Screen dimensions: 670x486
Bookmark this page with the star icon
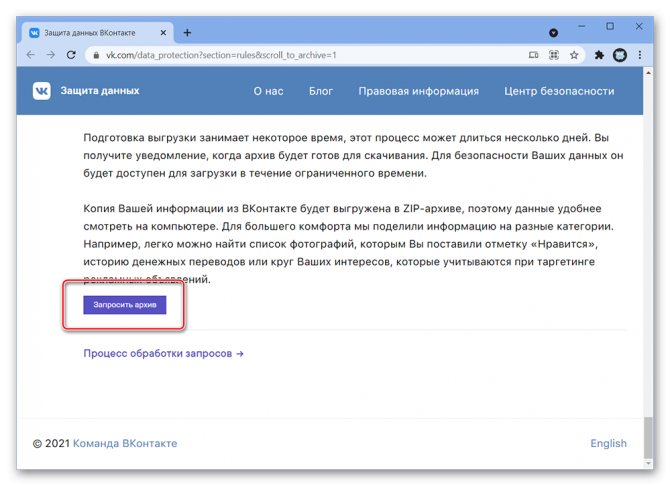574,55
